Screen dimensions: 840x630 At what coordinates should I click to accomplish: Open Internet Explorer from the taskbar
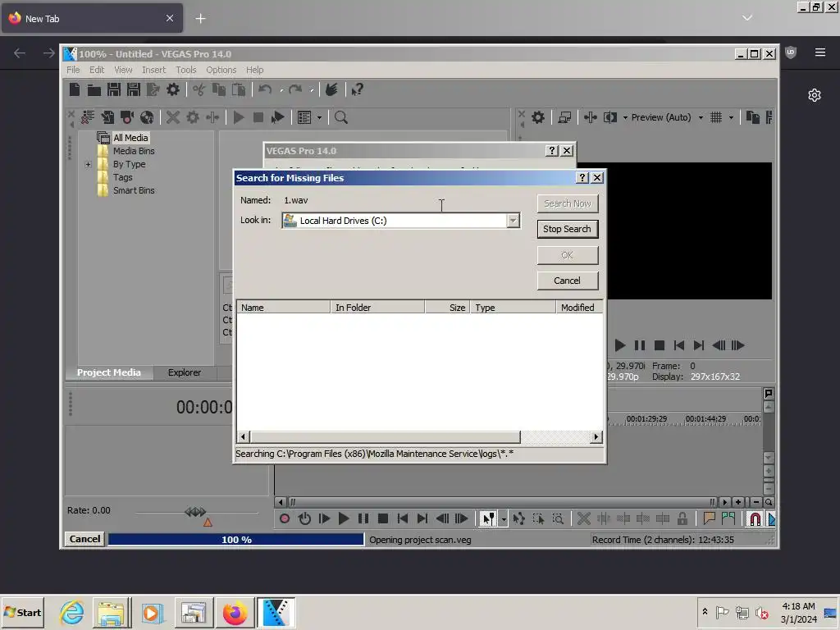tap(72, 612)
